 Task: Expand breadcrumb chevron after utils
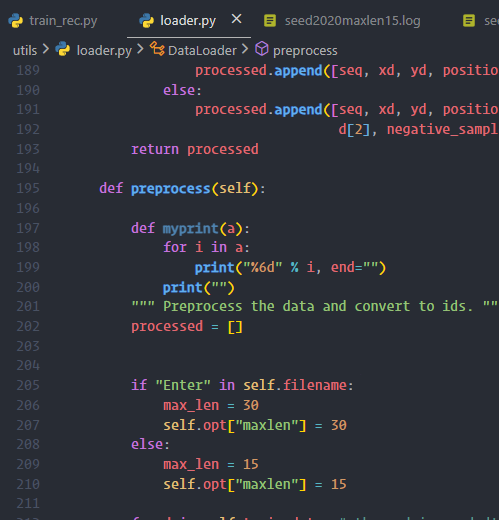[x=46, y=50]
